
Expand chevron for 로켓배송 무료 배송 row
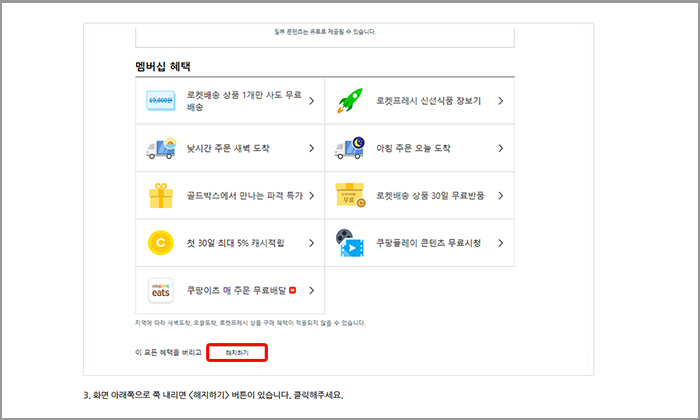(312, 101)
